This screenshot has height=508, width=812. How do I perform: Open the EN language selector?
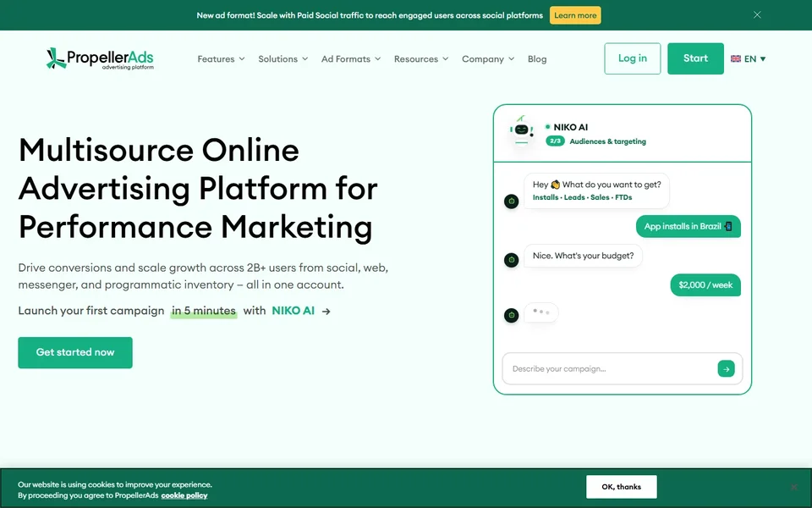point(755,58)
